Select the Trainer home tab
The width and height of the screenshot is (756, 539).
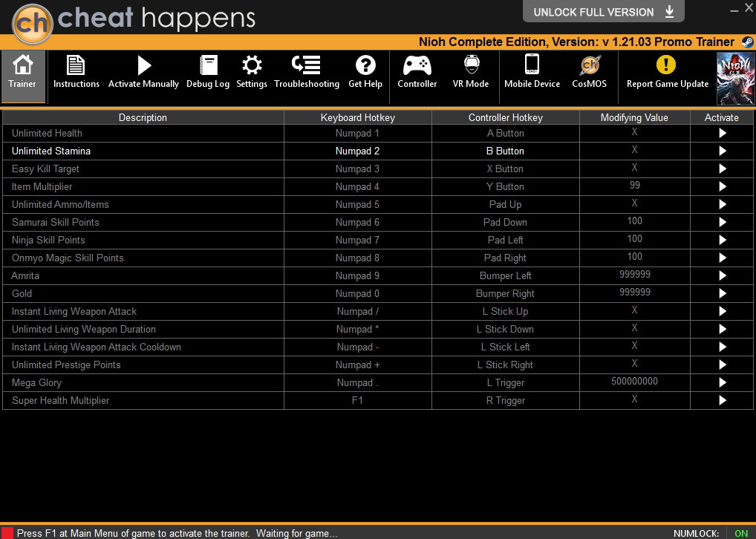coord(23,76)
